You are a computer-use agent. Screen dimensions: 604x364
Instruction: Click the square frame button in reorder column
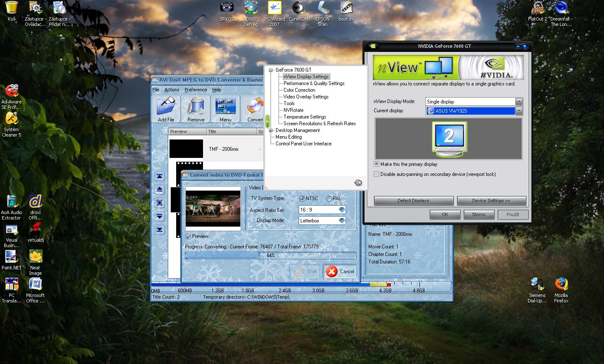click(159, 203)
